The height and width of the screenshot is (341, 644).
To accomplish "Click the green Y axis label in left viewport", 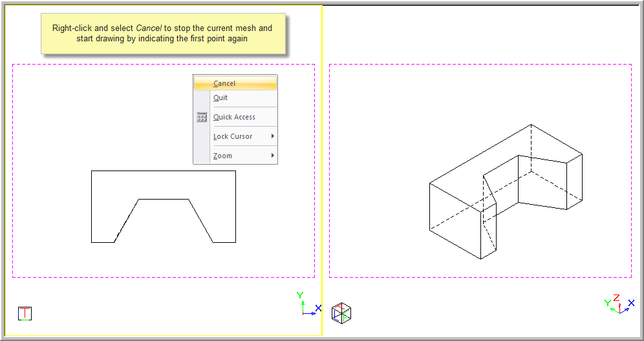I will (300, 295).
